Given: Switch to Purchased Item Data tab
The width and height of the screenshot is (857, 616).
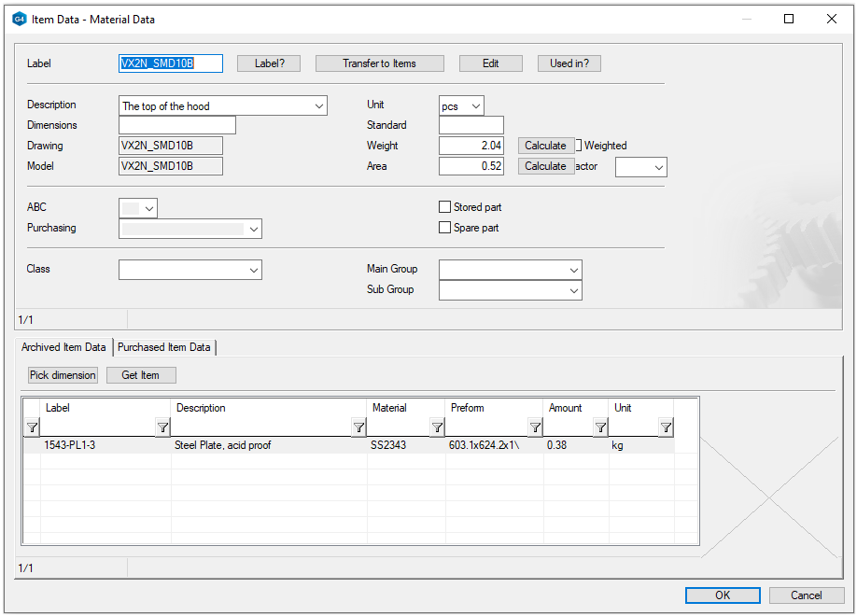Looking at the screenshot, I should (x=164, y=347).
